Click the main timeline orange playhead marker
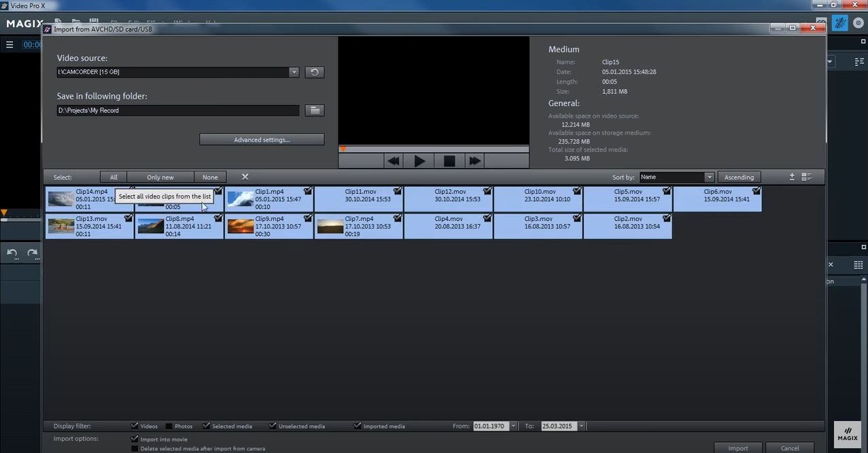Image resolution: width=868 pixels, height=453 pixels. pyautogui.click(x=4, y=213)
